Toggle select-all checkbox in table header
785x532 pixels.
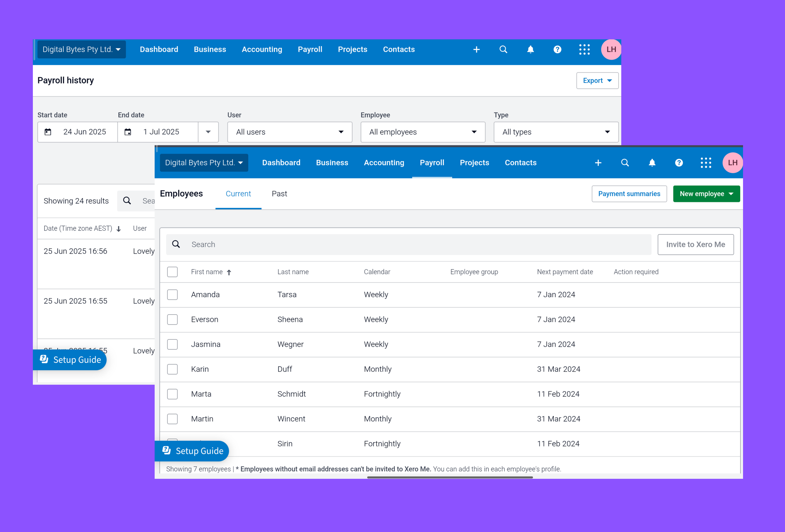click(172, 272)
